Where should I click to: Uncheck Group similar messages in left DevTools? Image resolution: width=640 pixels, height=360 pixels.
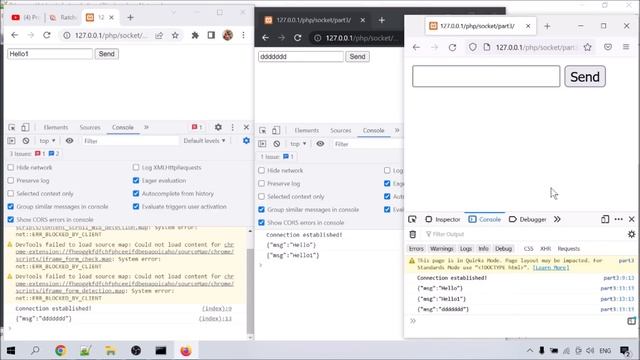click(11, 207)
